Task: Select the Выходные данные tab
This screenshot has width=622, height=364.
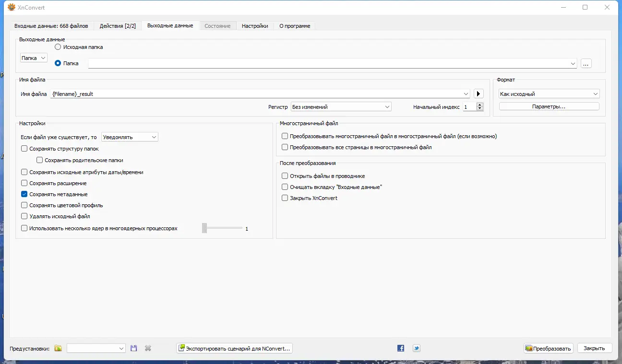Action: [x=170, y=25]
